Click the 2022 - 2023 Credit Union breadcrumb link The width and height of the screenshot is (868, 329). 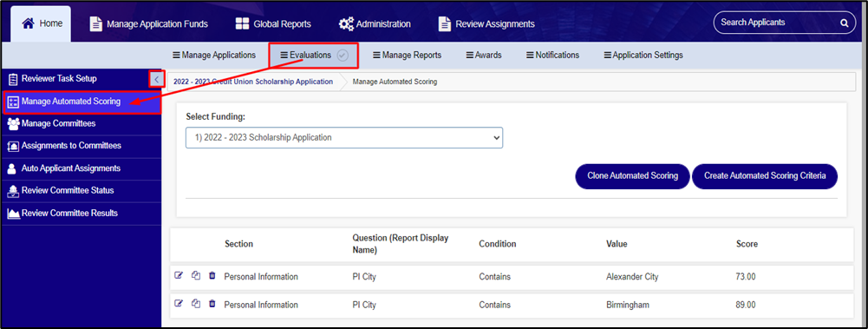tap(253, 82)
